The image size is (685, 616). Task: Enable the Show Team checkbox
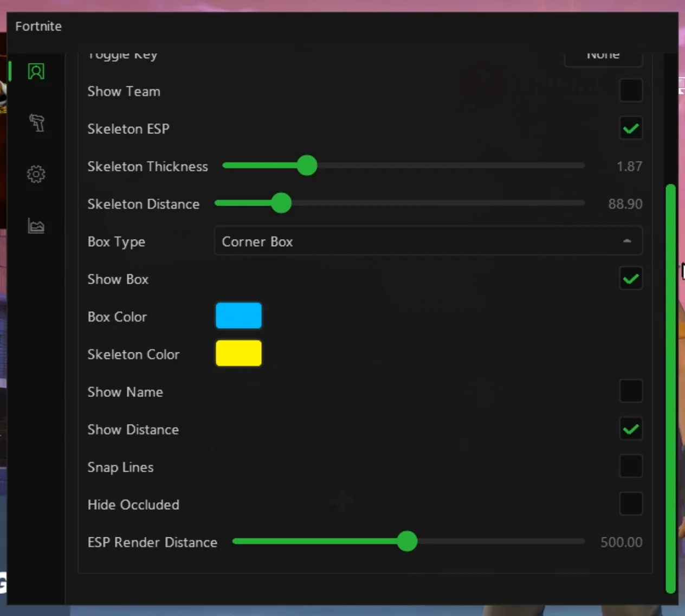[631, 91]
